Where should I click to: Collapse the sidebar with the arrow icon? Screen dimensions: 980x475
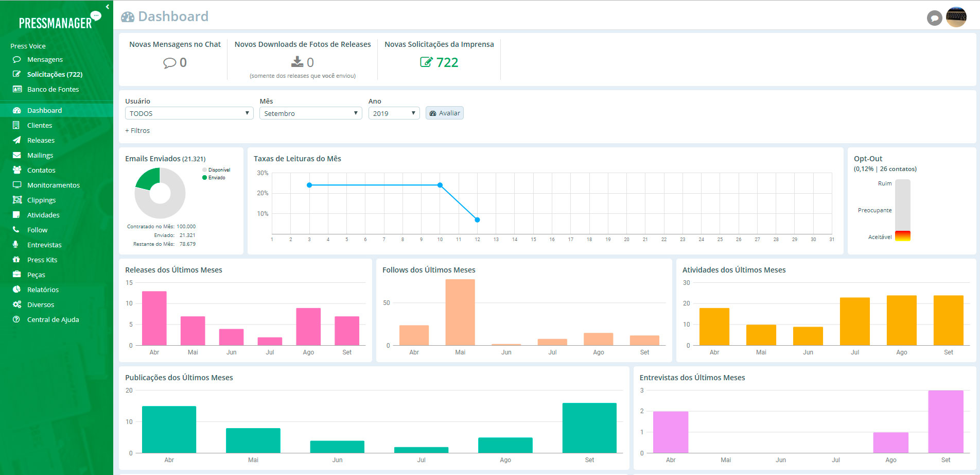click(x=107, y=7)
